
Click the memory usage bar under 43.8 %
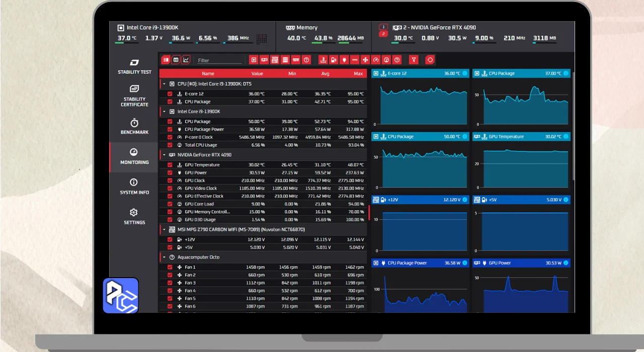point(324,43)
